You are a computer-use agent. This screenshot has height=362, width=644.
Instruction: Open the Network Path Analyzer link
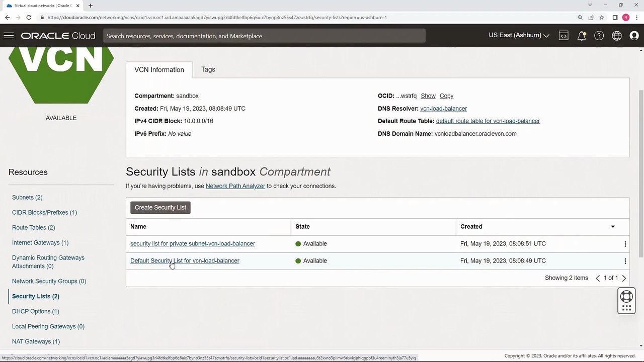(235, 186)
